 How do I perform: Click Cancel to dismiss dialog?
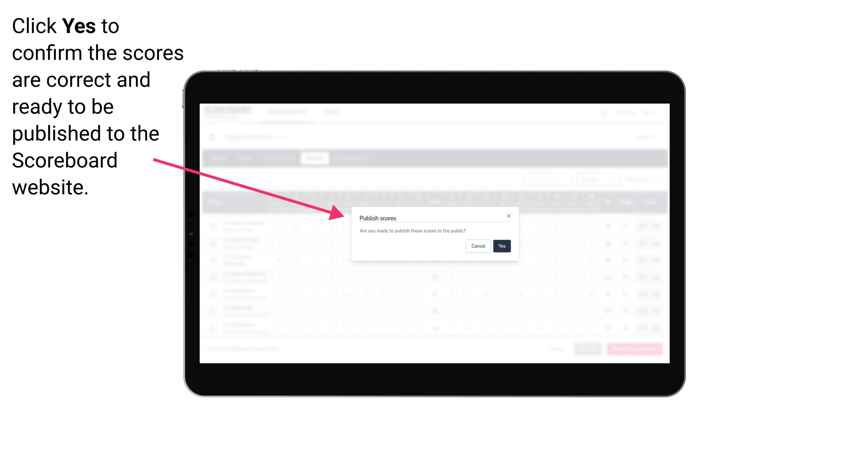click(478, 245)
